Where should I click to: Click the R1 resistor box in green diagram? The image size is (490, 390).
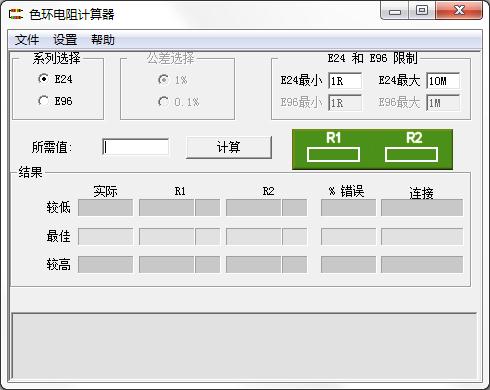(333, 155)
